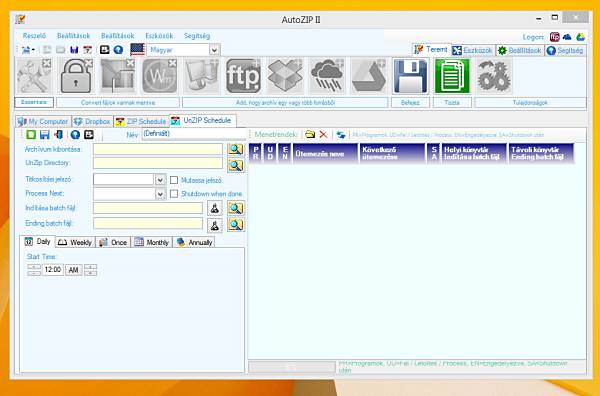Toggle the AM/PM button in Start Time
Image resolution: width=600 pixels, height=396 pixels.
tap(73, 270)
